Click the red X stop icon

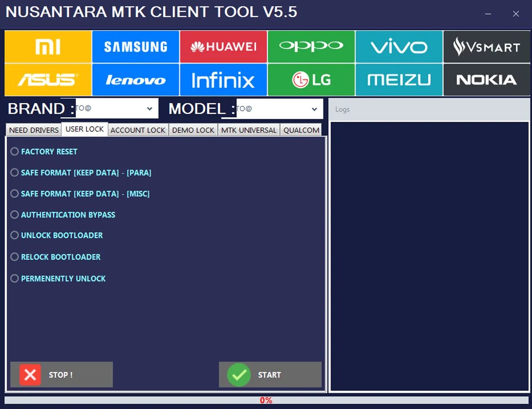(30, 375)
